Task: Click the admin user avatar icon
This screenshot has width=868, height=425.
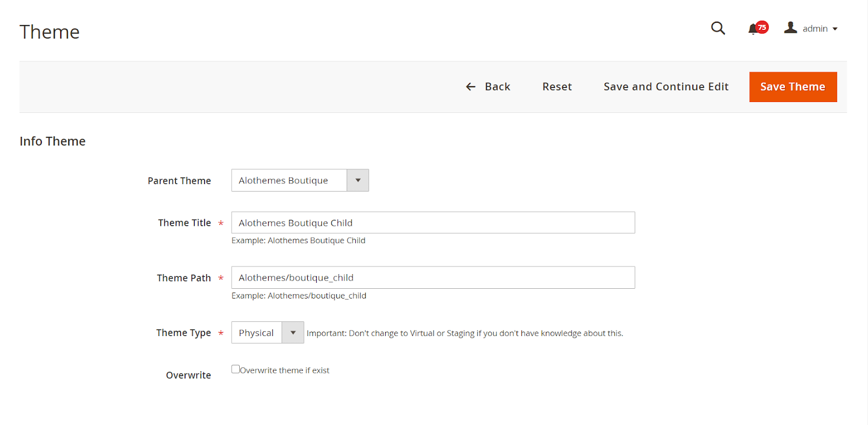Action: tap(790, 28)
